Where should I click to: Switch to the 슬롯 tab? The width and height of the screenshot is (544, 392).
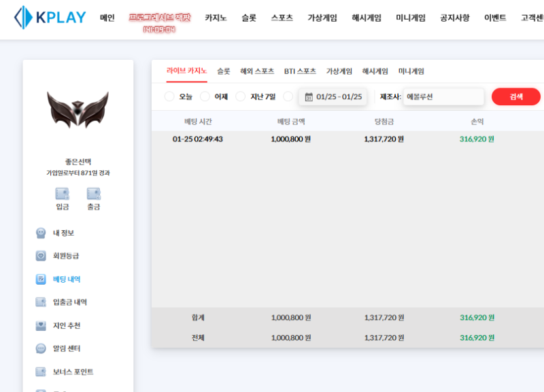pos(224,71)
